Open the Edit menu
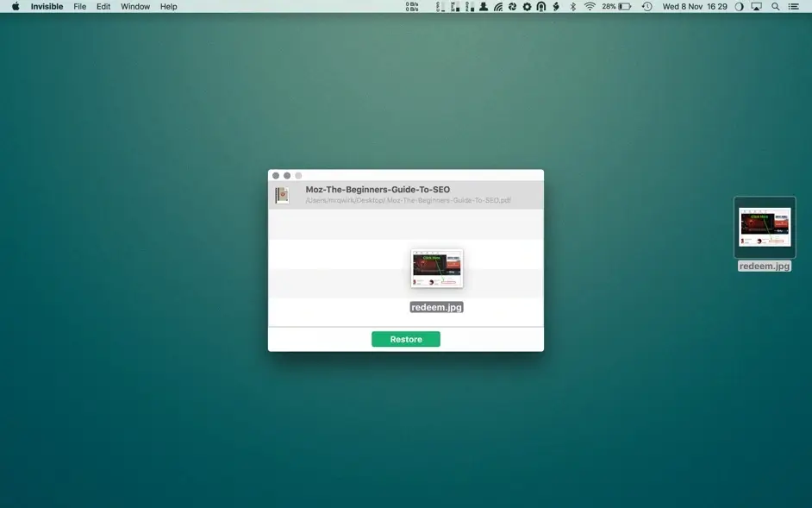Screen dimensions: 812x508 point(103,7)
